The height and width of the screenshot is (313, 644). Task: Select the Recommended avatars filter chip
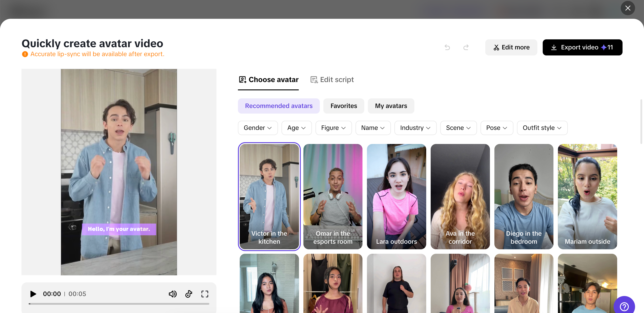click(278, 106)
